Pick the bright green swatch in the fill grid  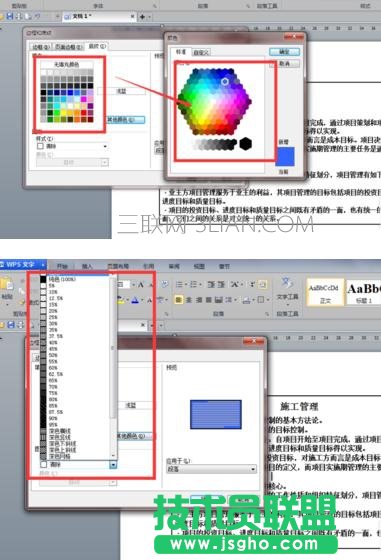57,112
